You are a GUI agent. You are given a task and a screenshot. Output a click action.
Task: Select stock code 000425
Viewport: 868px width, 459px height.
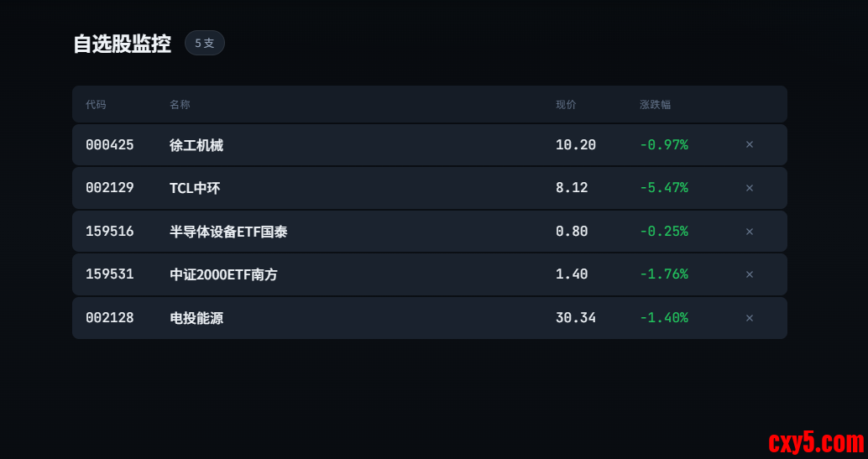(x=110, y=145)
